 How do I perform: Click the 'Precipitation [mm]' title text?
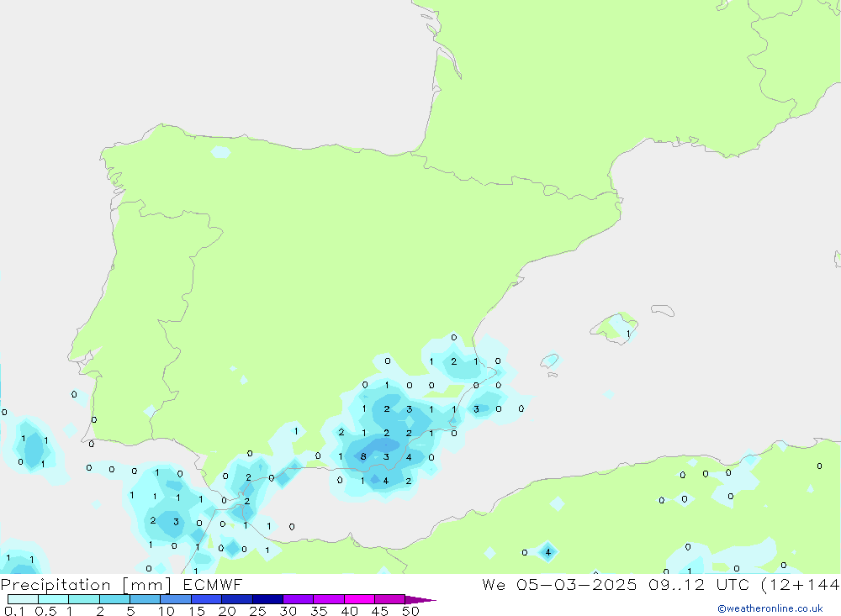[86, 585]
